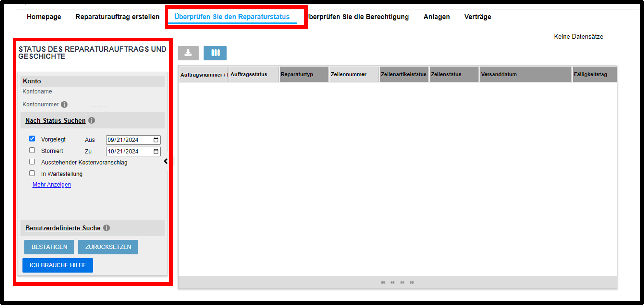The width and height of the screenshot is (644, 305).
Task: Enable the Storniert checkbox
Action: pyautogui.click(x=32, y=150)
